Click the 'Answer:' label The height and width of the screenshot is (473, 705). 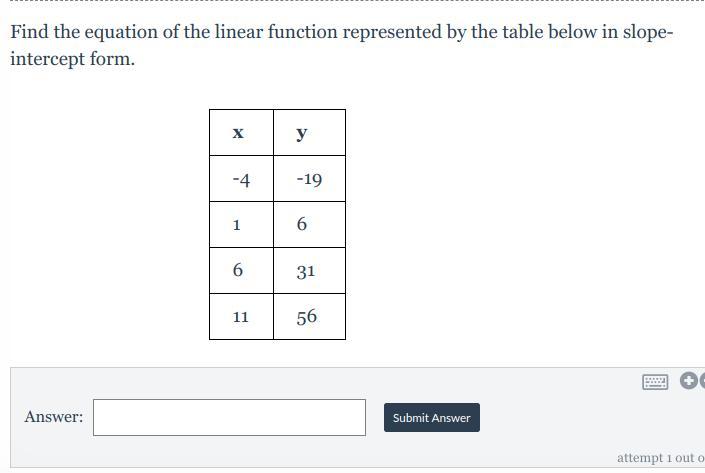pyautogui.click(x=54, y=417)
